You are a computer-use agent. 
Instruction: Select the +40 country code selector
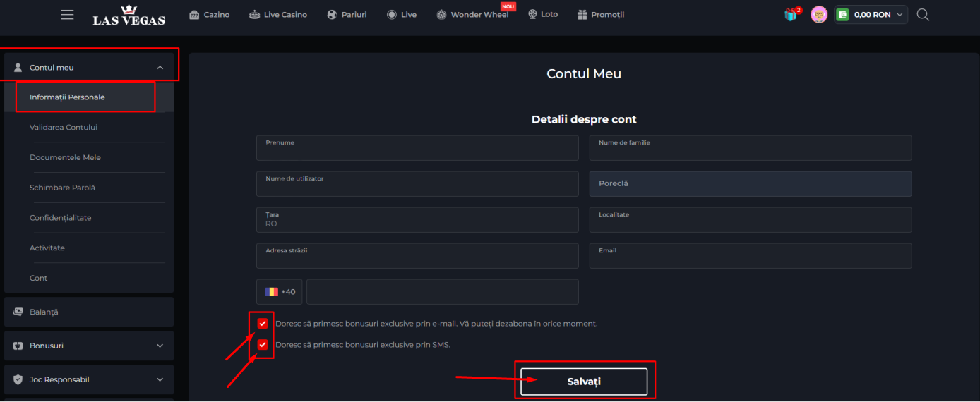(x=280, y=292)
